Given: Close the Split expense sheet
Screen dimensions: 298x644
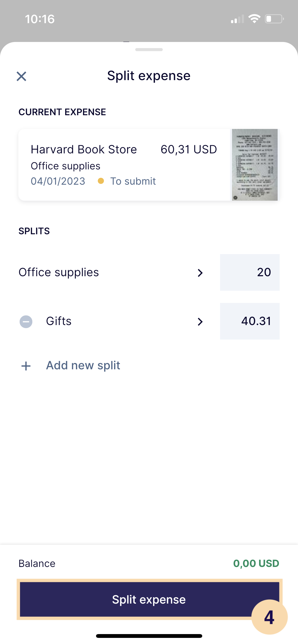Looking at the screenshot, I should [21, 76].
